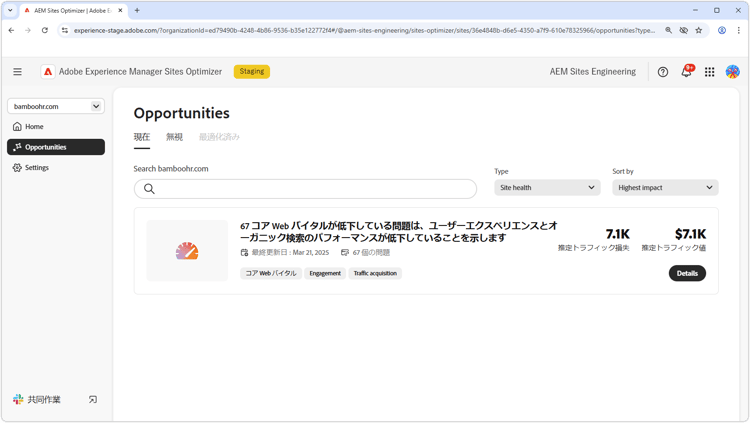
Task: Open Details for the opportunity
Action: [687, 273]
